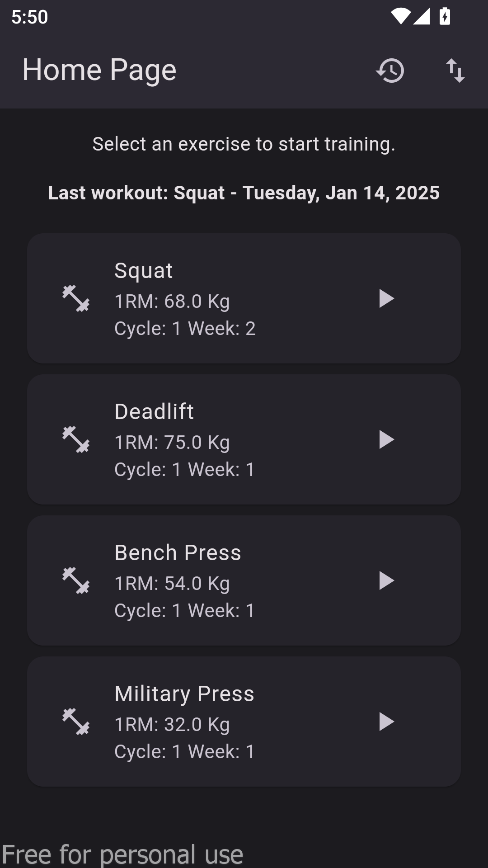Select the Deadlift exercise title
Screen dimensions: 488x868
154,412
